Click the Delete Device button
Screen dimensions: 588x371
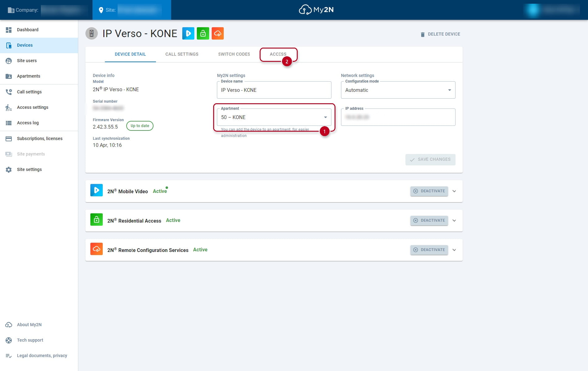pos(440,34)
